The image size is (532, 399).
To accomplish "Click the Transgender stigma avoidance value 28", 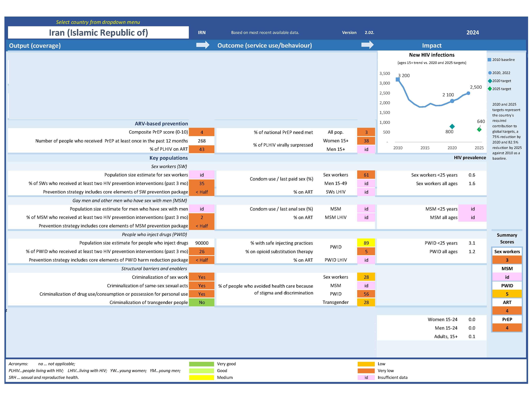I will 366,302.
